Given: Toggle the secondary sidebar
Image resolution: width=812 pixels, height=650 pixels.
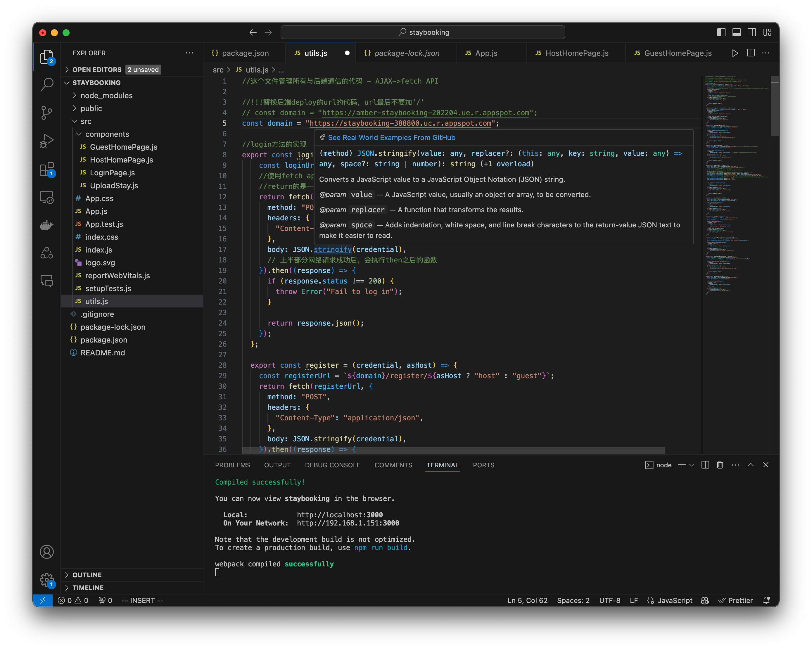Looking at the screenshot, I should [752, 32].
